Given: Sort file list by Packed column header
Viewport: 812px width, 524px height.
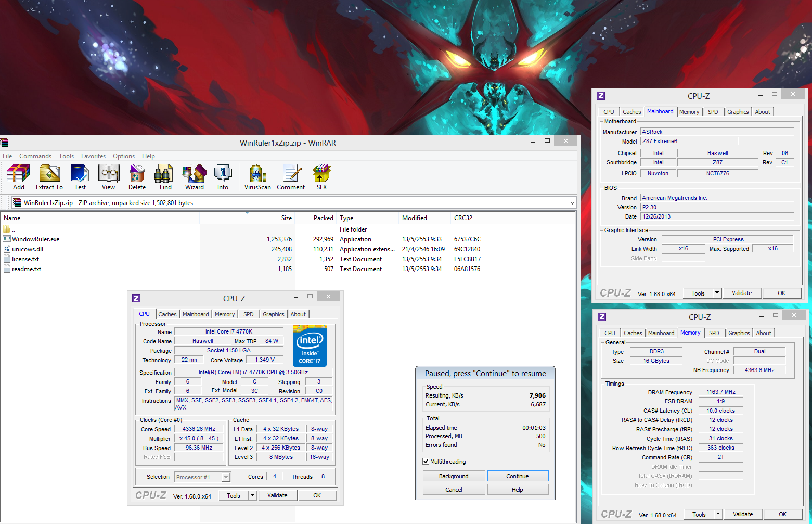Looking at the screenshot, I should [315, 218].
